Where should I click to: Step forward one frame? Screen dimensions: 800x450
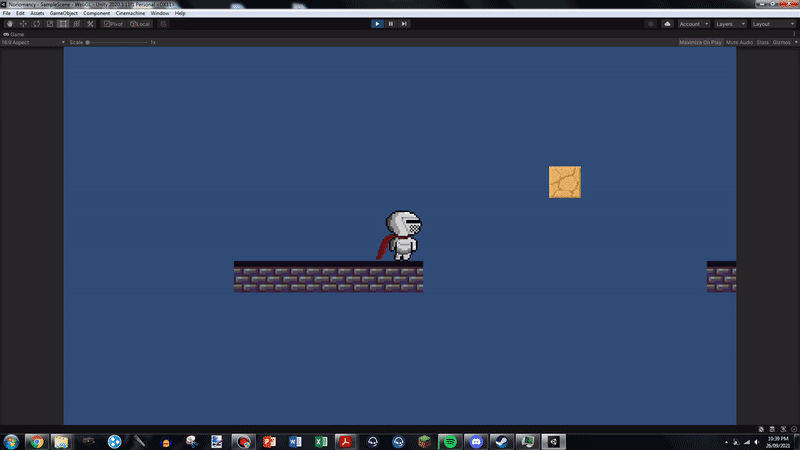click(x=404, y=24)
